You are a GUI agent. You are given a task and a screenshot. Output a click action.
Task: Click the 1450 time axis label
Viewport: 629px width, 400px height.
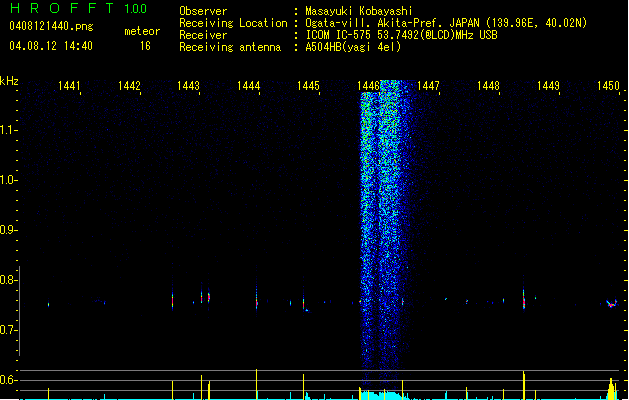608,86
